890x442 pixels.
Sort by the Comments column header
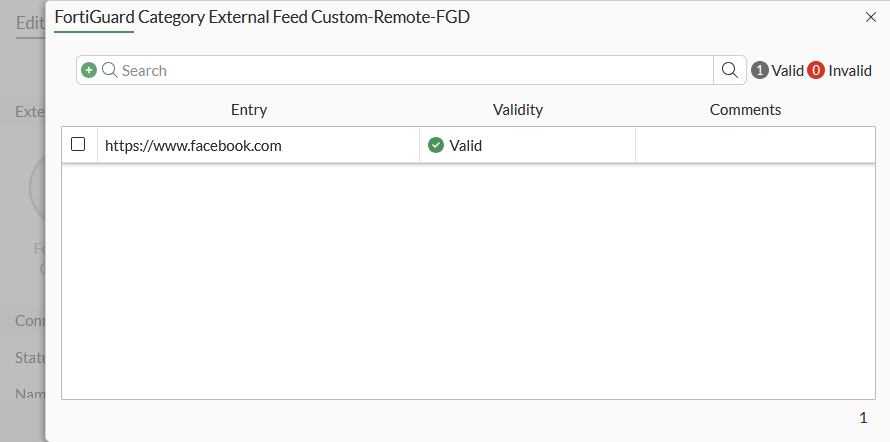coord(745,110)
